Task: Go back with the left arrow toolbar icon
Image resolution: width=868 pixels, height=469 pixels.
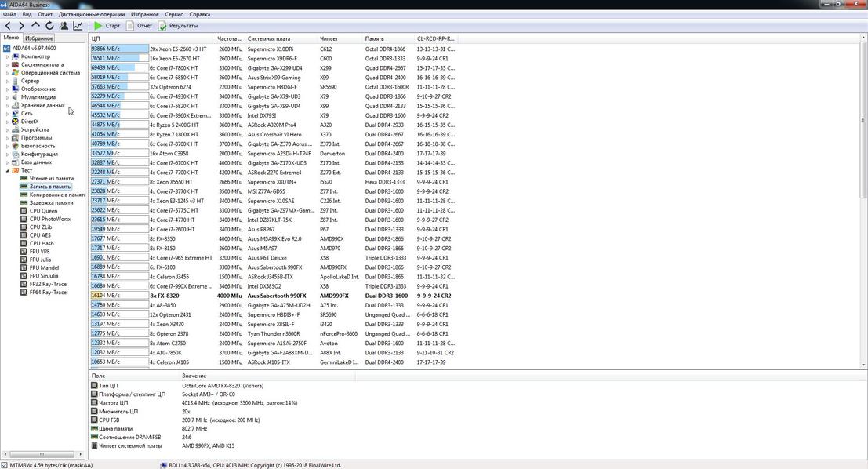Action: pos(8,25)
